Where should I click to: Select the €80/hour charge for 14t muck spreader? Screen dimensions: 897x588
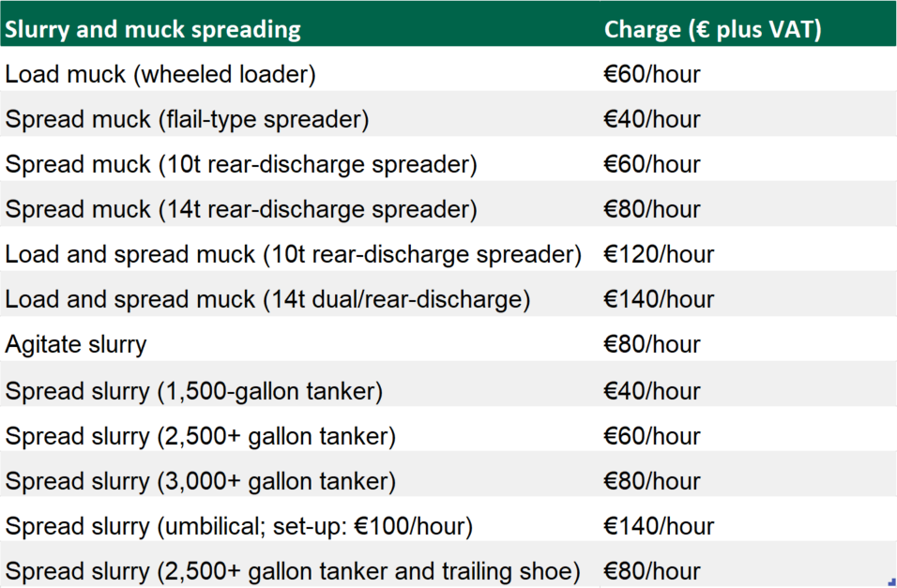[652, 210]
